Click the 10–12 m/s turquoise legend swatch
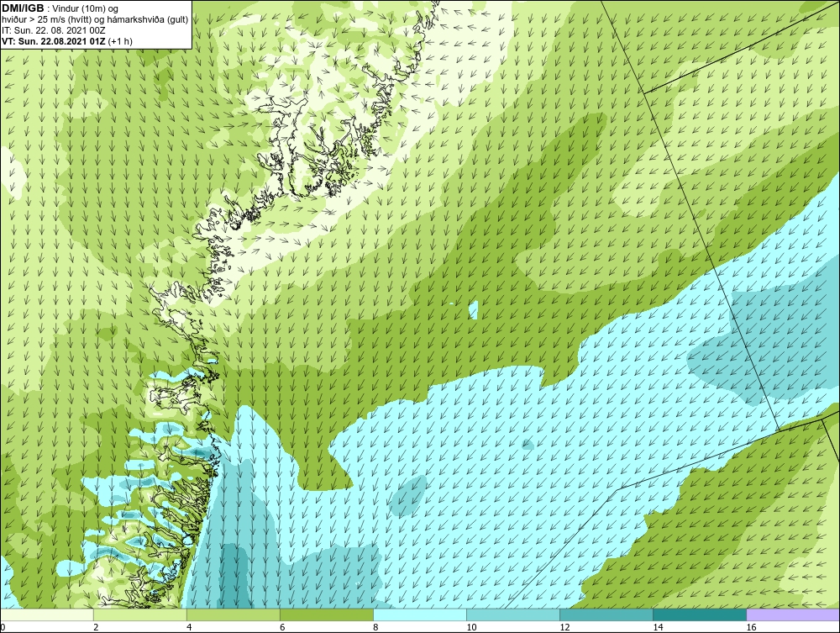This screenshot has height=633, width=840. click(512, 615)
